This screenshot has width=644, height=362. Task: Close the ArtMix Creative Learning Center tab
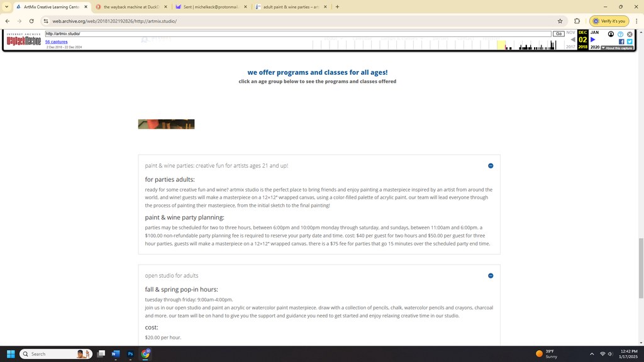pyautogui.click(x=86, y=7)
